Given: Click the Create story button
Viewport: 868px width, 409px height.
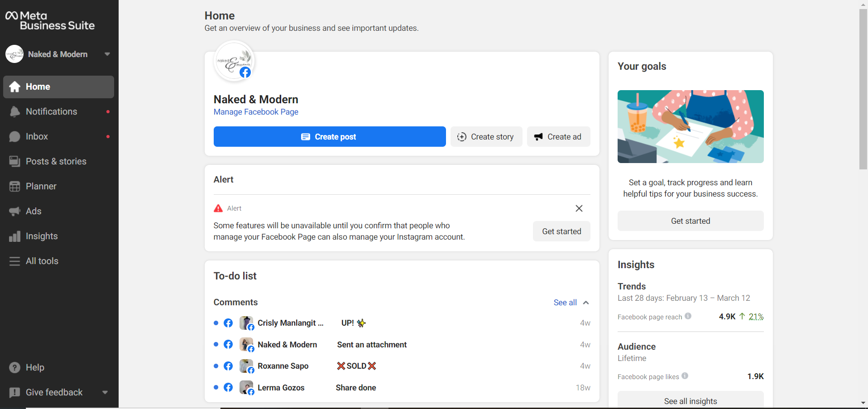Looking at the screenshot, I should 486,137.
